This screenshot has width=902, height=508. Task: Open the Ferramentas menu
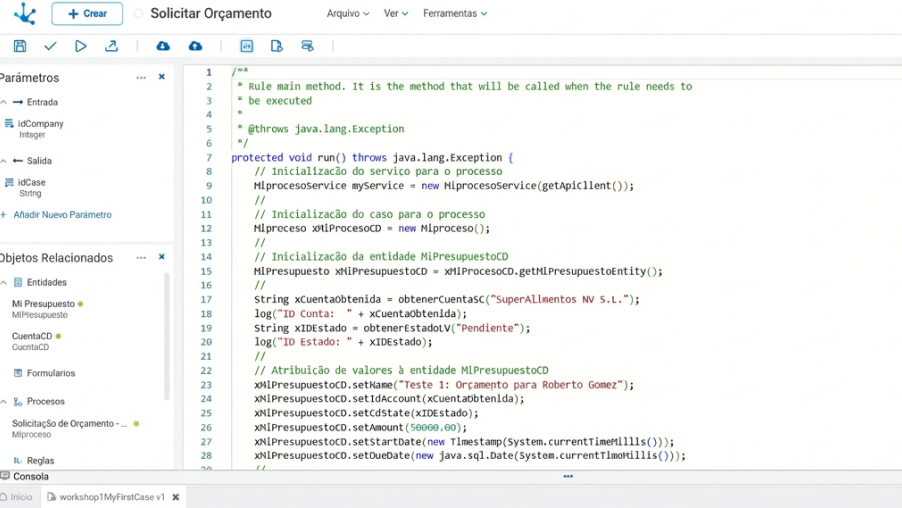pos(455,14)
